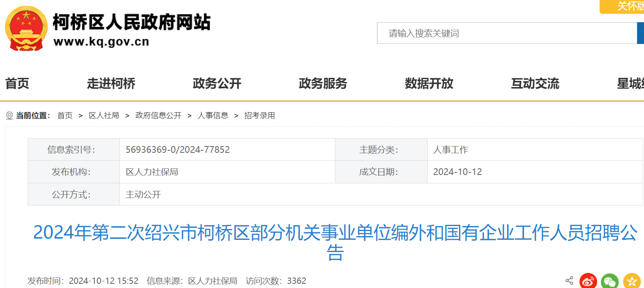Screen dimensions: 644x288
Task: Open the 数据开放 navigation item
Action: click(x=429, y=84)
